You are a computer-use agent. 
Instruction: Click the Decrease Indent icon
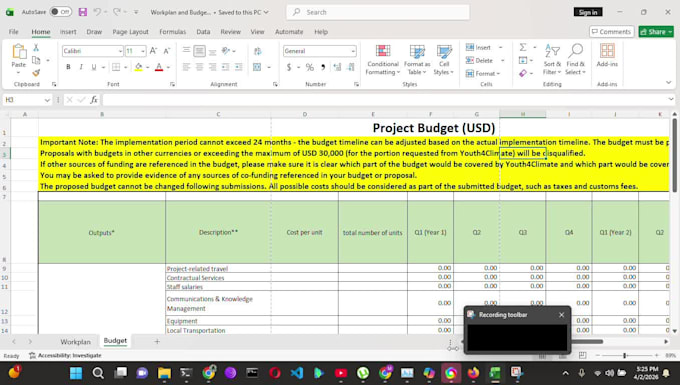point(226,67)
